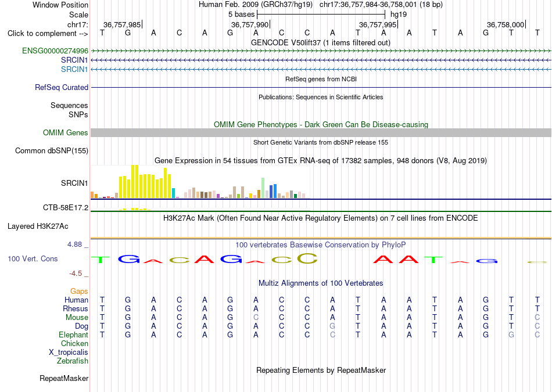The image size is (552, 392).
Task: Click the ENSG00000274996 gene label
Action: (55, 51)
